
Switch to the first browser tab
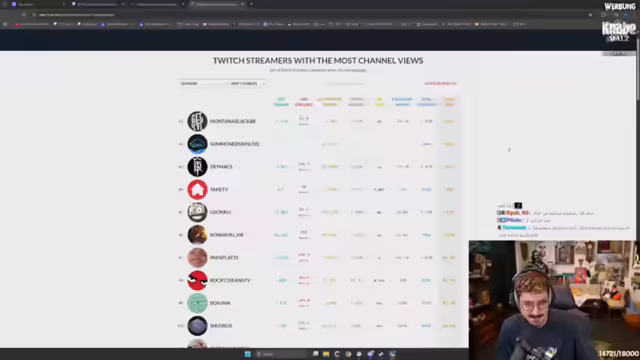(x=39, y=4)
